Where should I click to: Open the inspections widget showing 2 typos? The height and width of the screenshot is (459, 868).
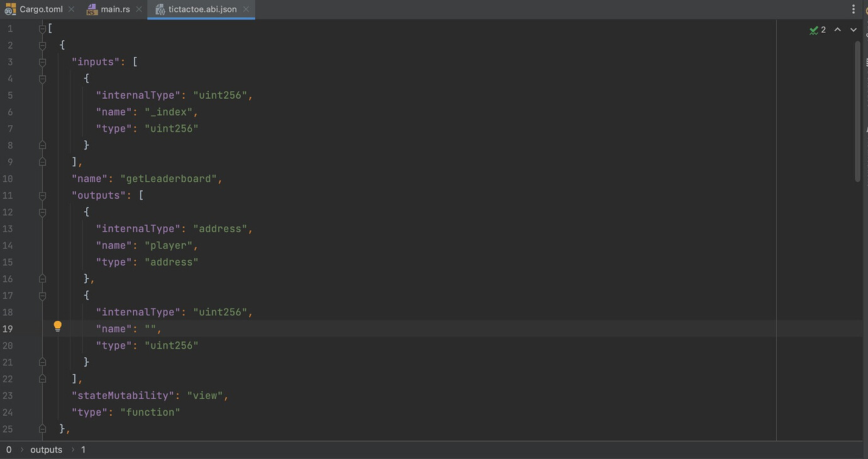click(x=818, y=30)
